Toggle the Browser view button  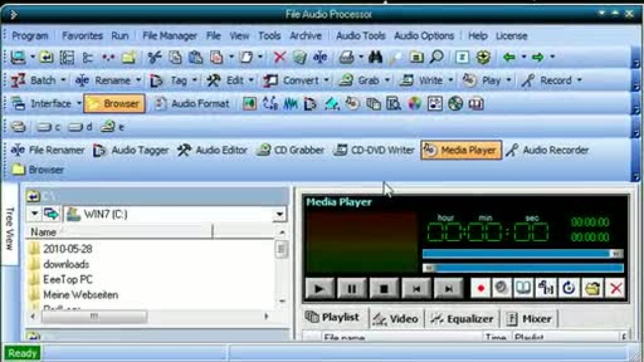click(x=115, y=104)
